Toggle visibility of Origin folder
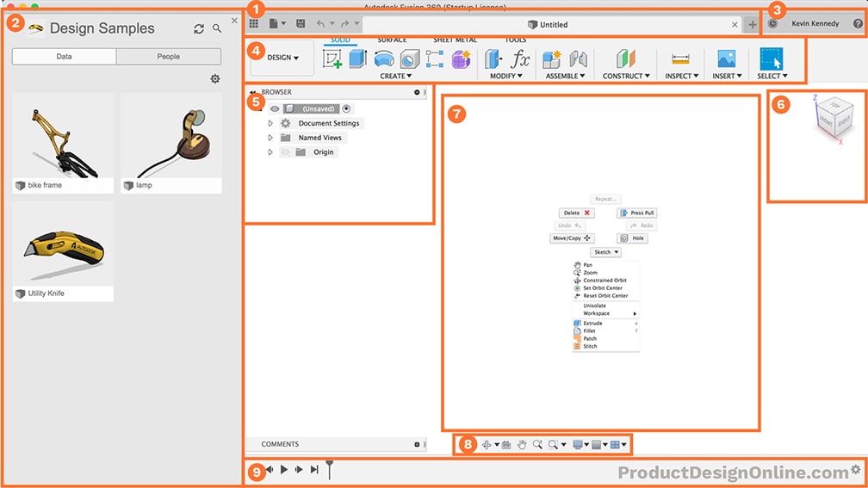The height and width of the screenshot is (488, 868). click(285, 152)
